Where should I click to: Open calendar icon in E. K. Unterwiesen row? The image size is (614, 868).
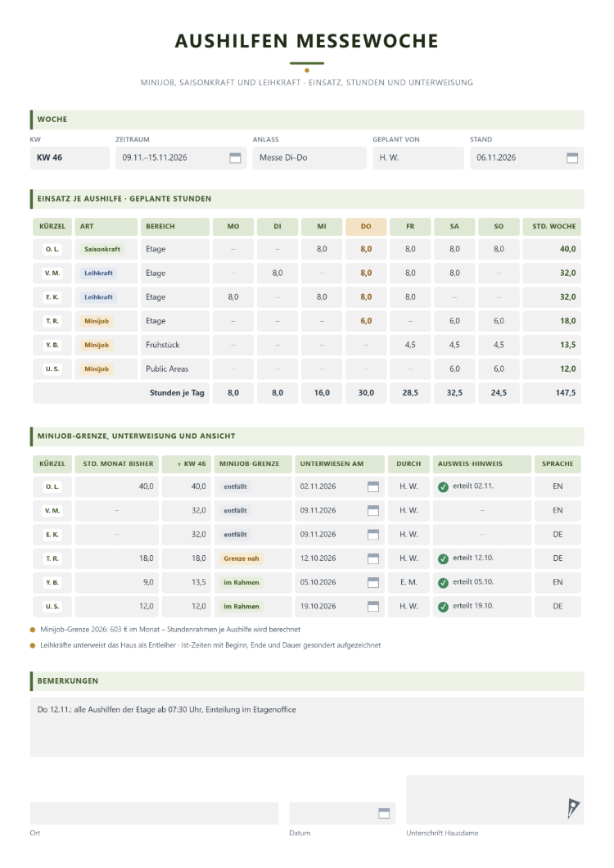coord(373,534)
